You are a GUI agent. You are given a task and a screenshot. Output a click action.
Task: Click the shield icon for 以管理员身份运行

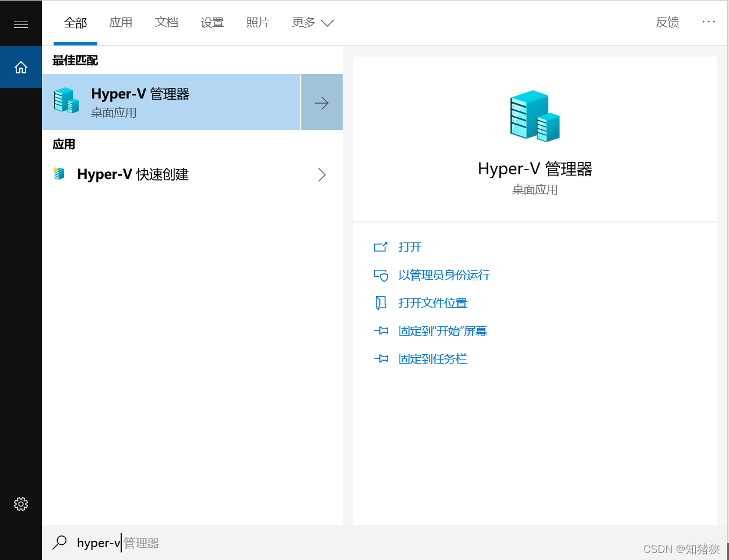(381, 275)
